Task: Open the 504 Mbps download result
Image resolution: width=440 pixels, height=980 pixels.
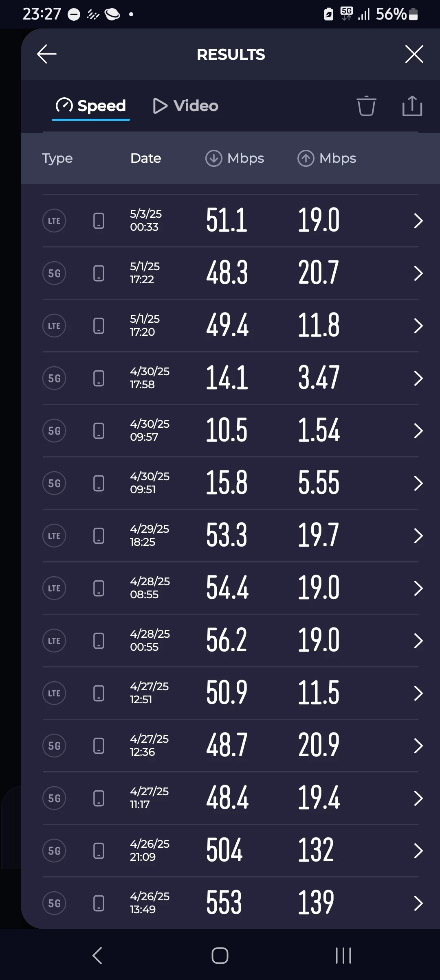Action: [x=224, y=851]
